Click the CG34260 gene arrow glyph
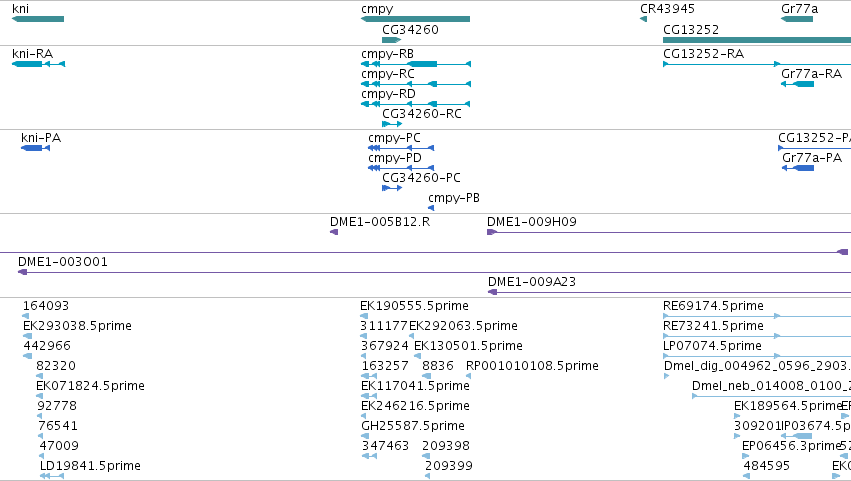The height and width of the screenshot is (481, 851). pyautogui.click(x=391, y=40)
